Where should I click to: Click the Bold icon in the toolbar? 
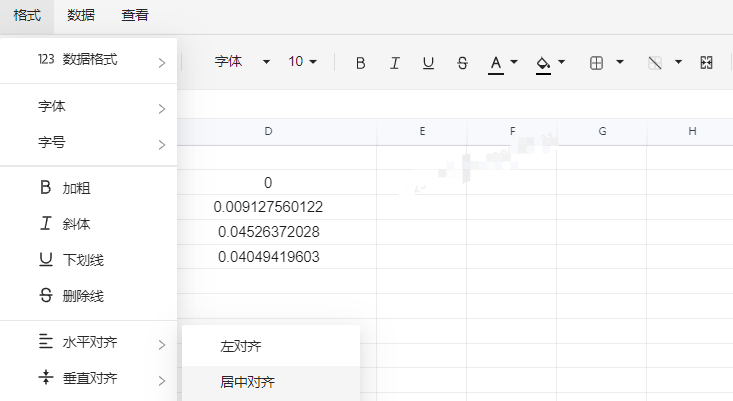[361, 62]
